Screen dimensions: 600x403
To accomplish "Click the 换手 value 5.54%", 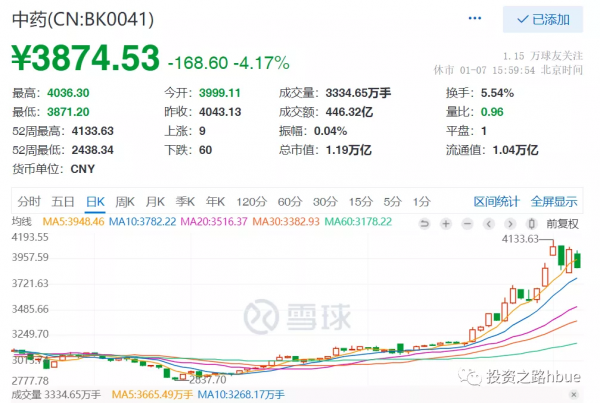I will (x=497, y=93).
